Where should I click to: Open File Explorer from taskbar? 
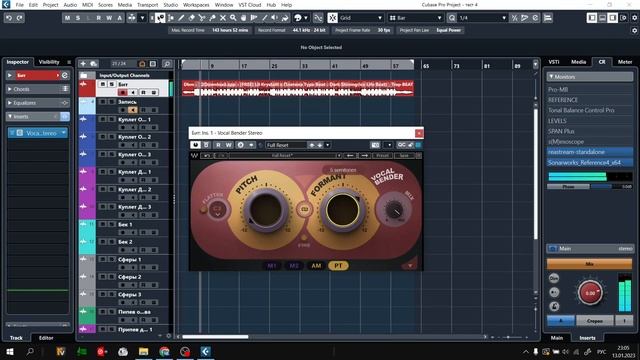pos(143,351)
